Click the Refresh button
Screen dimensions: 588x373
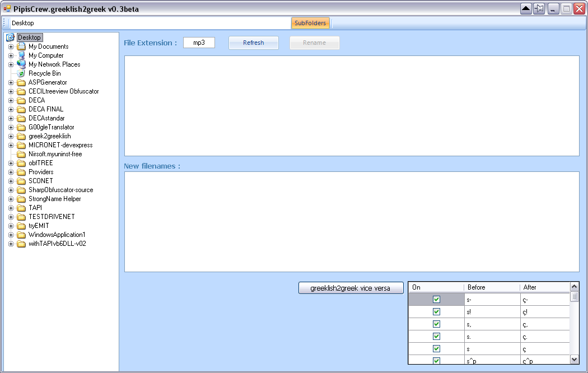(x=254, y=43)
